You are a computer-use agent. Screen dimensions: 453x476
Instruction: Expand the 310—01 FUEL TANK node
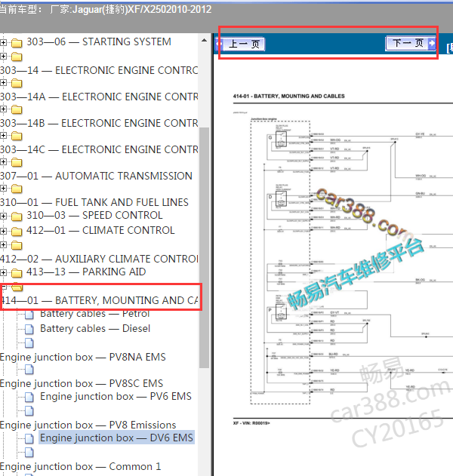pos(3,189)
